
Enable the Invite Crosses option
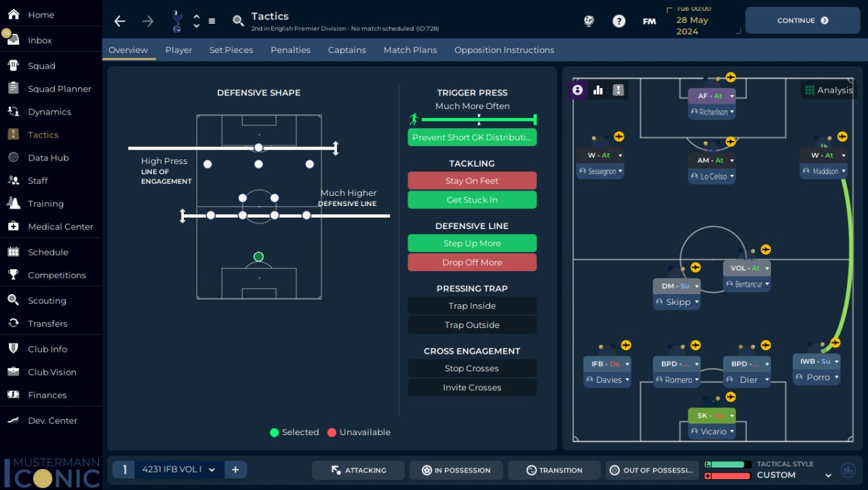472,388
